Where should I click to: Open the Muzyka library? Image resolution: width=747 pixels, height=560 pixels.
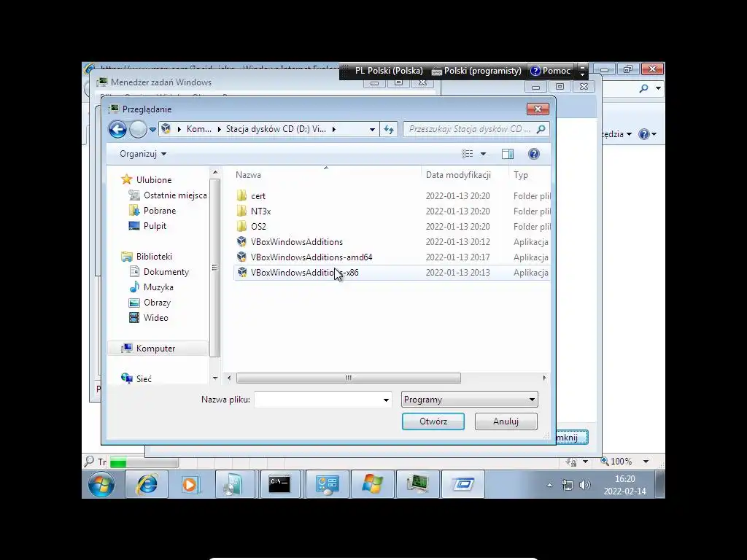point(158,287)
